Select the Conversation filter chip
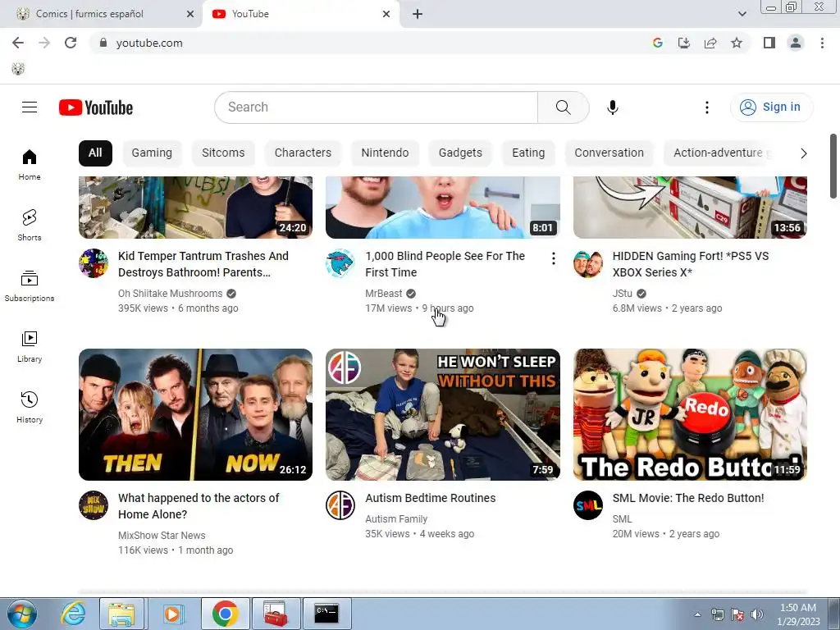 (x=609, y=153)
